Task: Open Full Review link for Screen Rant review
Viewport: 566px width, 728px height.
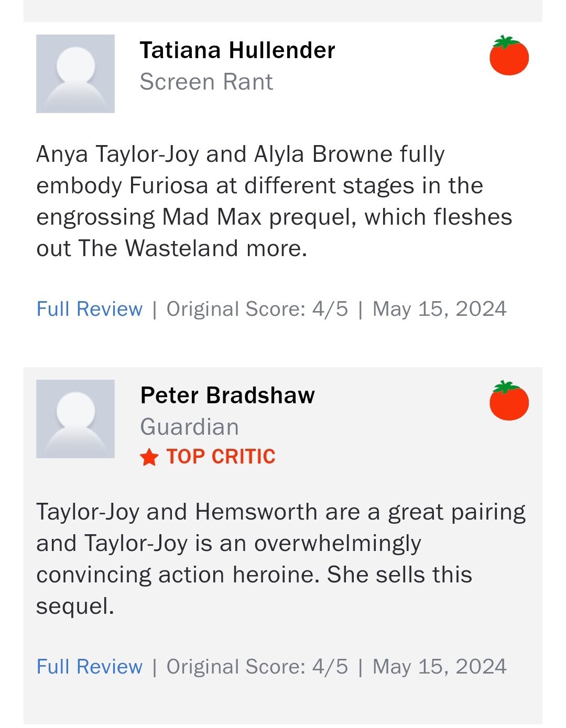Action: coord(90,309)
